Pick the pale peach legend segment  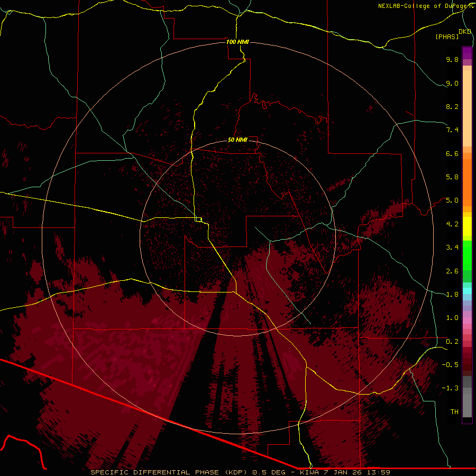point(467,109)
